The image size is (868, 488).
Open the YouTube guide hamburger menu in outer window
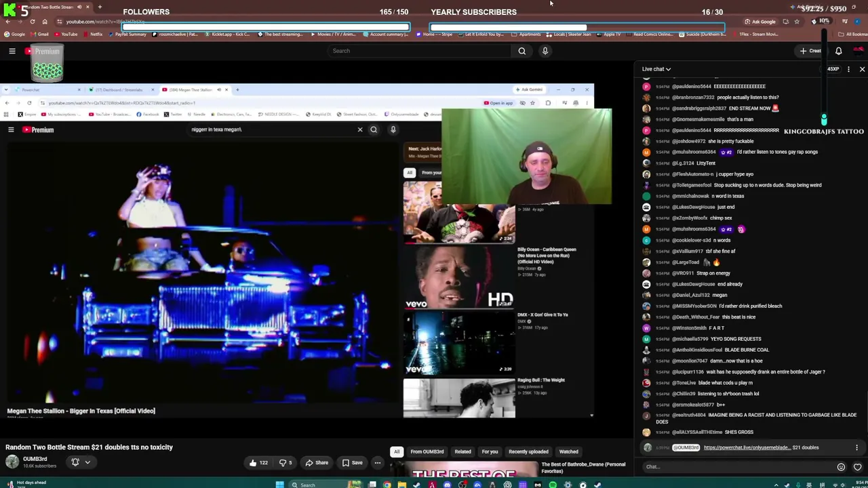point(12,51)
